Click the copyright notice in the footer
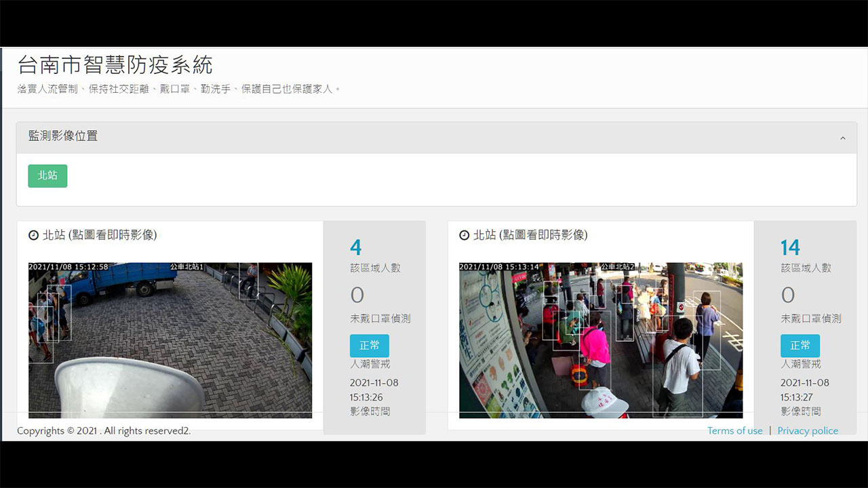Screen dimensions: 868x488 tap(104, 431)
